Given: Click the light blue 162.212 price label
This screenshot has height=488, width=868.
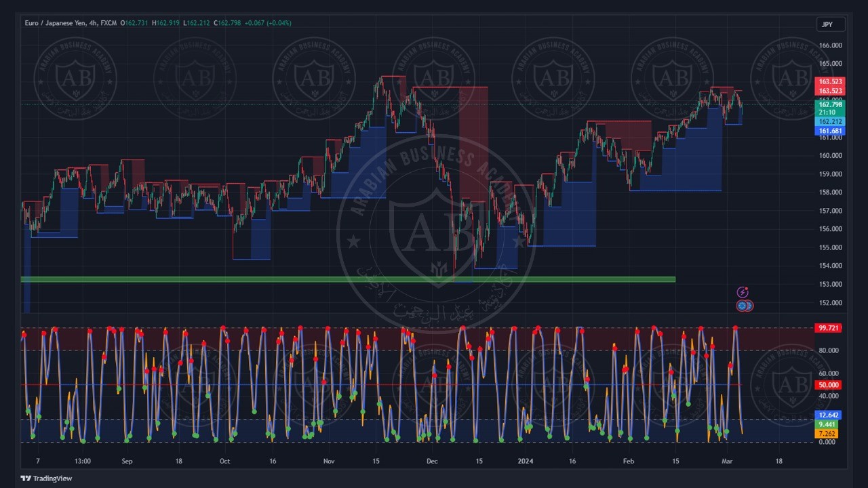Looking at the screenshot, I should point(830,122).
